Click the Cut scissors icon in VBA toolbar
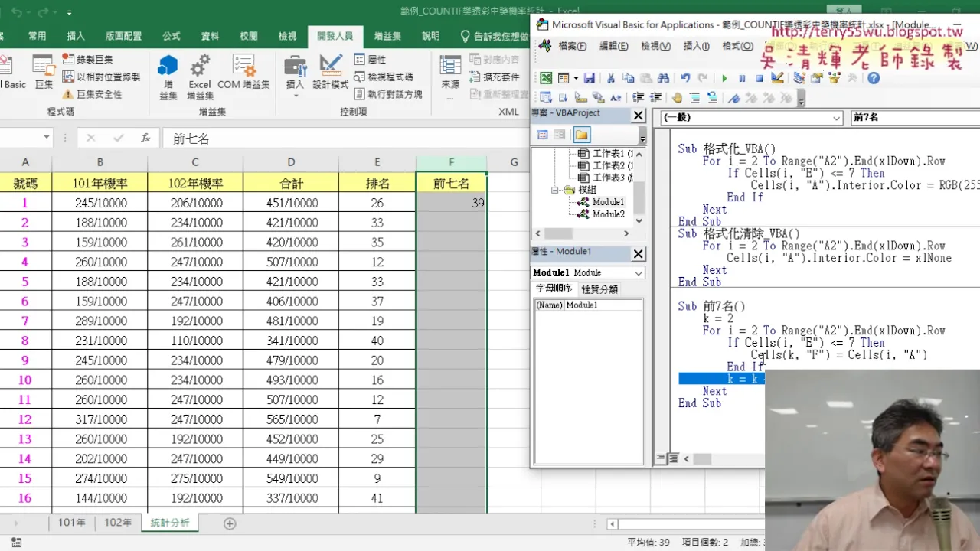The height and width of the screenshot is (551, 980). [611, 78]
